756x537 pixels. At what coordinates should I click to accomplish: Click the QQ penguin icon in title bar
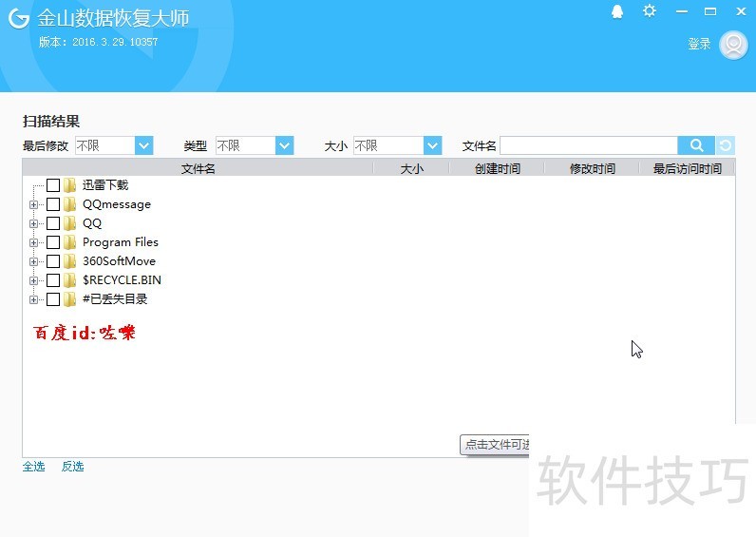click(x=617, y=11)
